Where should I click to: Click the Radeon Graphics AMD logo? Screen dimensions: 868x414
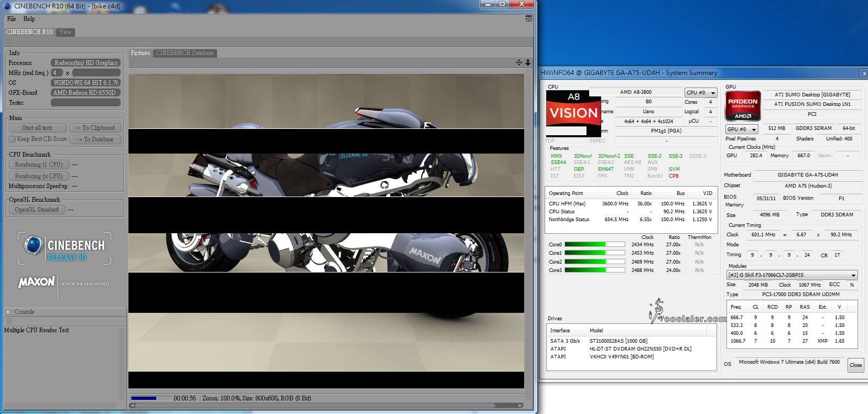[x=743, y=105]
